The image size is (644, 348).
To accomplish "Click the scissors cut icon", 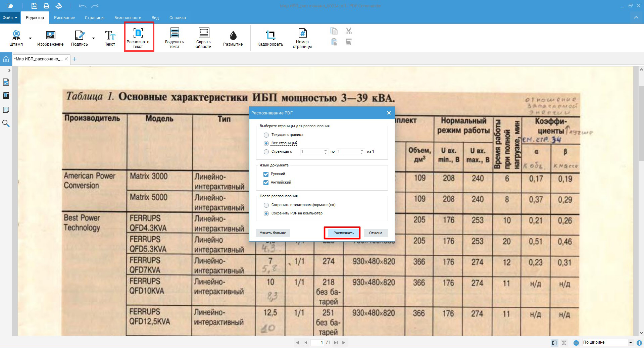I will click(x=349, y=31).
